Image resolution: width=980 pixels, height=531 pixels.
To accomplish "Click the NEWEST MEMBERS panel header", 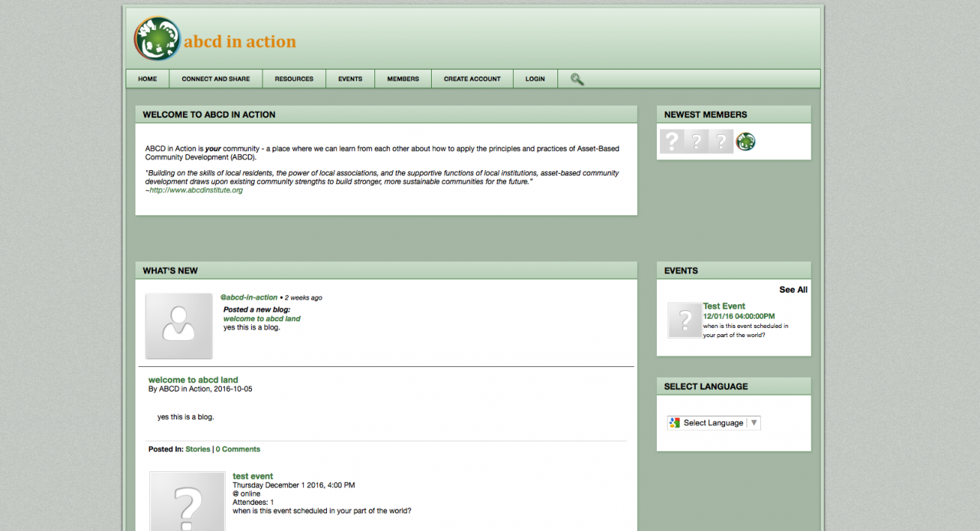I will coord(733,114).
